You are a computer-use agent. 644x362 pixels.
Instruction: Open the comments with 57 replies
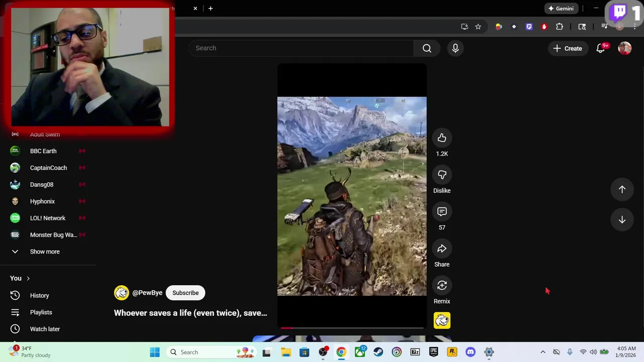click(x=442, y=212)
